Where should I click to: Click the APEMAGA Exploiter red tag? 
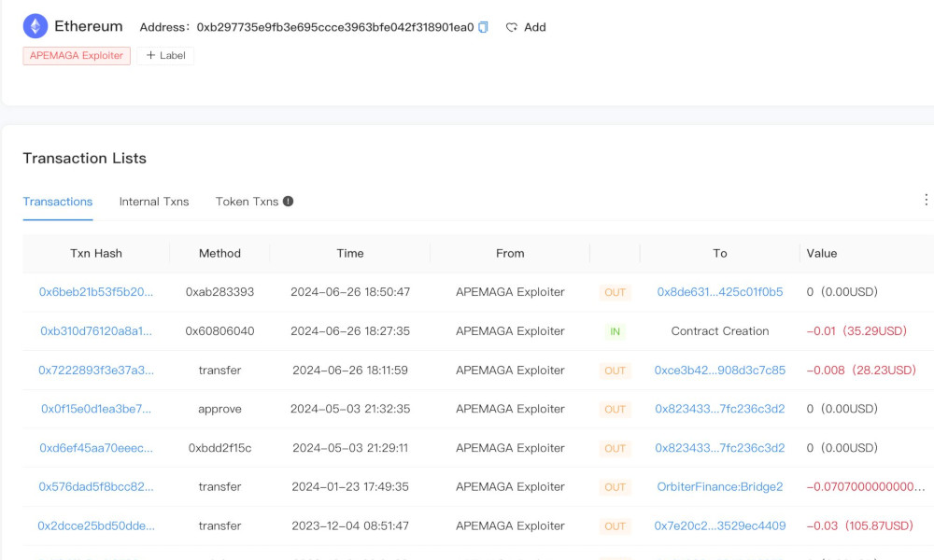click(77, 56)
